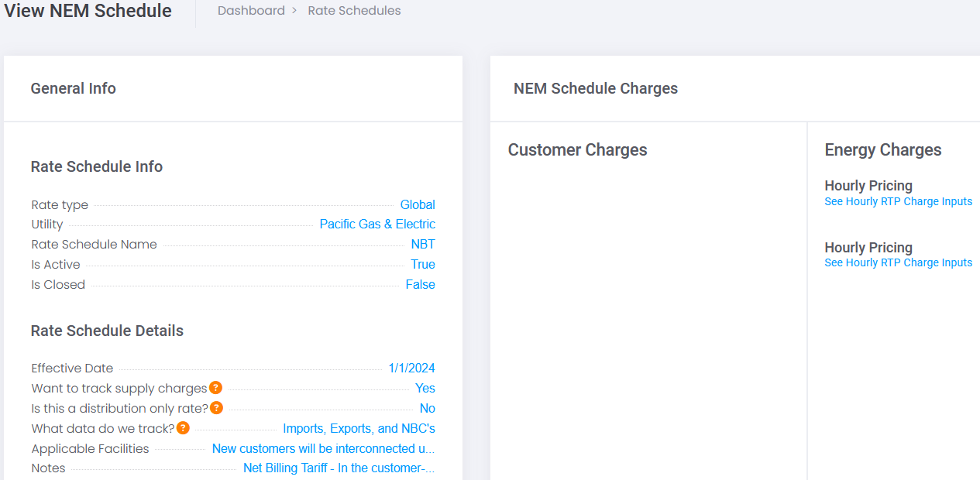Click 'No' for distribution only rate

click(428, 408)
